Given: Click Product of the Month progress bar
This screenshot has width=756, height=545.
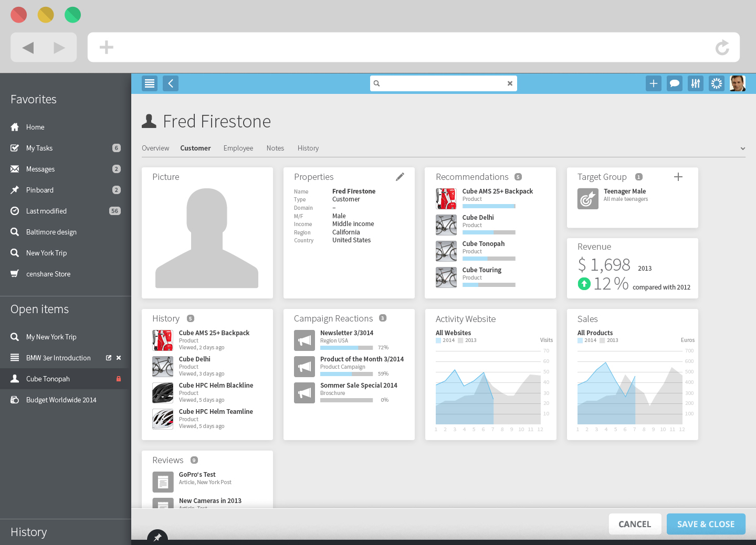Looking at the screenshot, I should coord(346,374).
